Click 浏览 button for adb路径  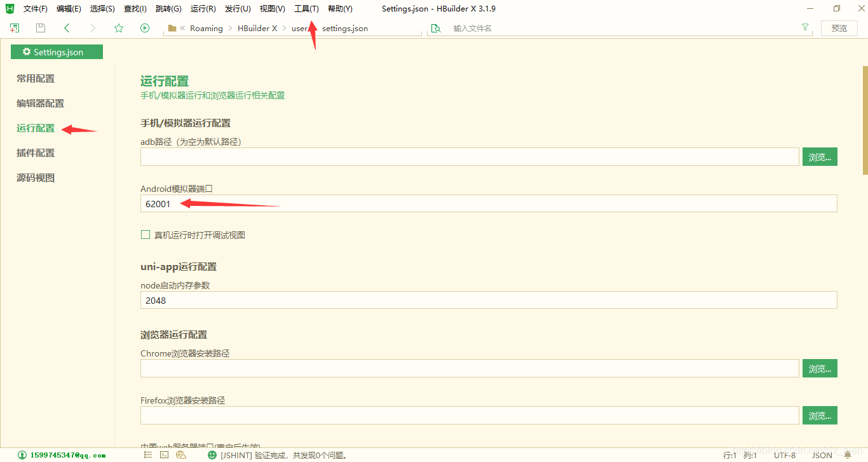tap(820, 157)
